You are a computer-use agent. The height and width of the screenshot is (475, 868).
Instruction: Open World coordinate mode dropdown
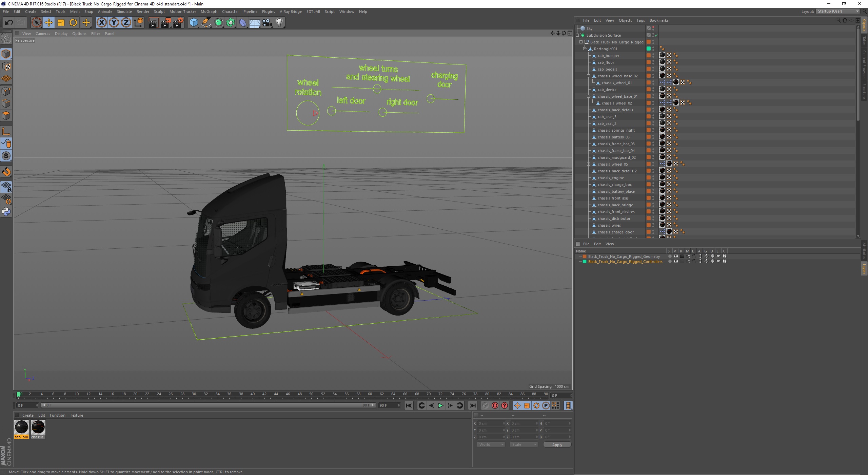click(x=491, y=444)
